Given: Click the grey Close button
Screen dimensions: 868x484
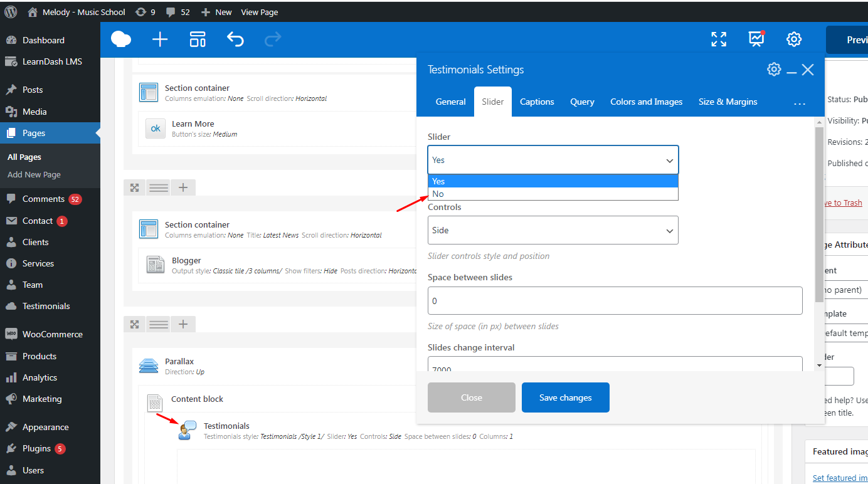Looking at the screenshot, I should [x=472, y=397].
